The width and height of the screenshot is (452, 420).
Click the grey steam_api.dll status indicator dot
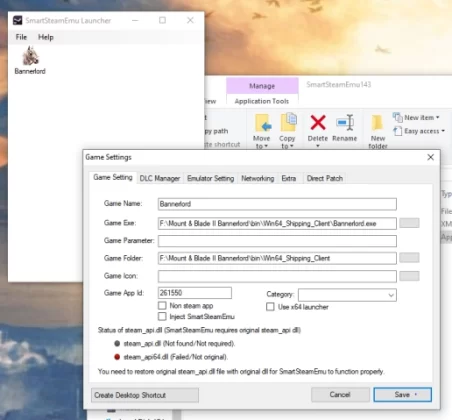(x=117, y=343)
